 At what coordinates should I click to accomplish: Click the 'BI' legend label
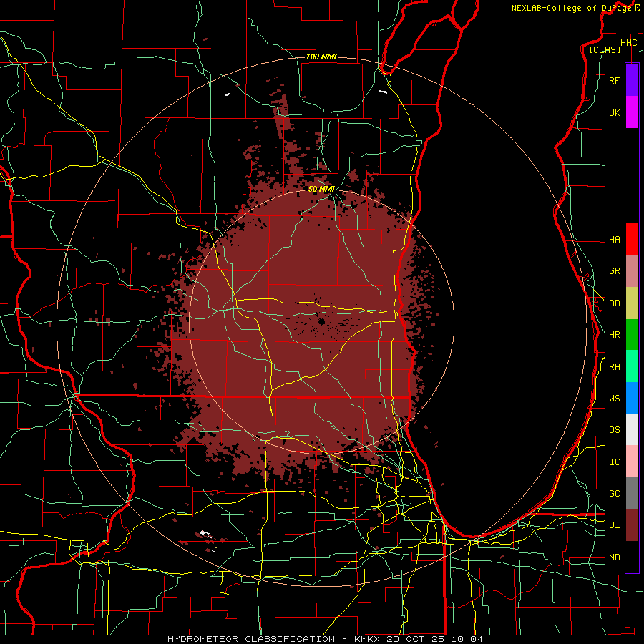[x=614, y=525]
